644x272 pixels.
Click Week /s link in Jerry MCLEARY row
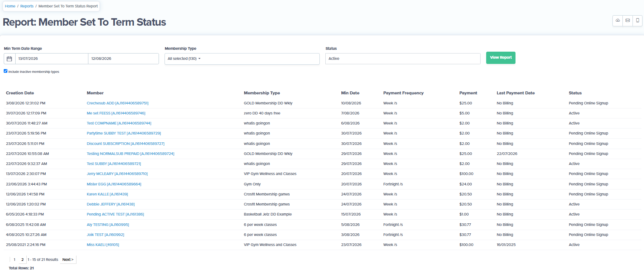tap(390, 174)
